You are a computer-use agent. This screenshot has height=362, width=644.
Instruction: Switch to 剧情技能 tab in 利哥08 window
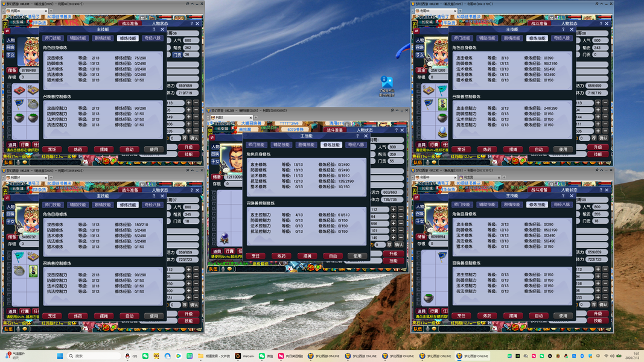[x=512, y=38]
